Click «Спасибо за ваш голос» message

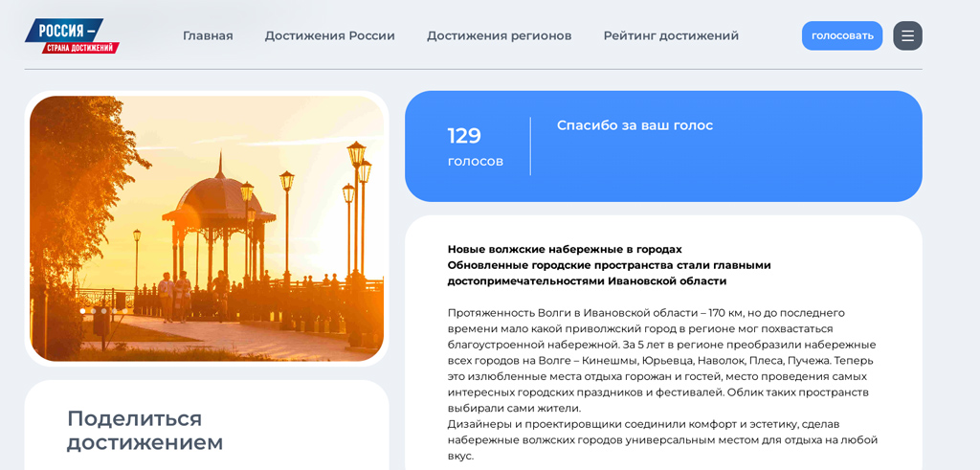(635, 125)
